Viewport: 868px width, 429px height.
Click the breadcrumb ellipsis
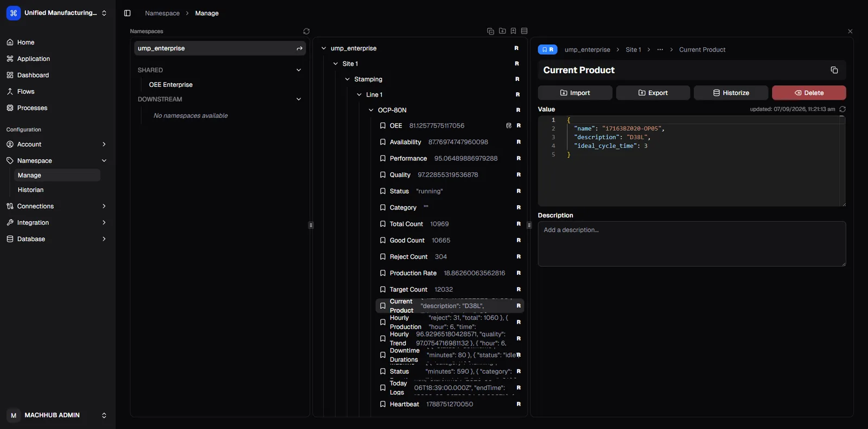[660, 49]
